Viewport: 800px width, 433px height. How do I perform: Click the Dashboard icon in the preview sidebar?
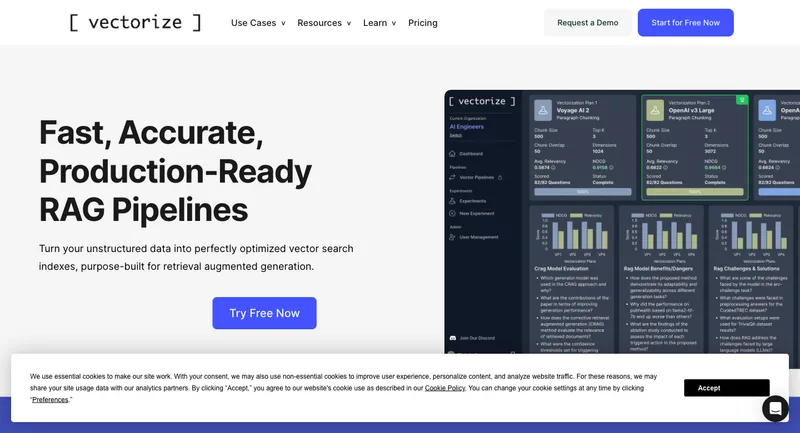(453, 154)
